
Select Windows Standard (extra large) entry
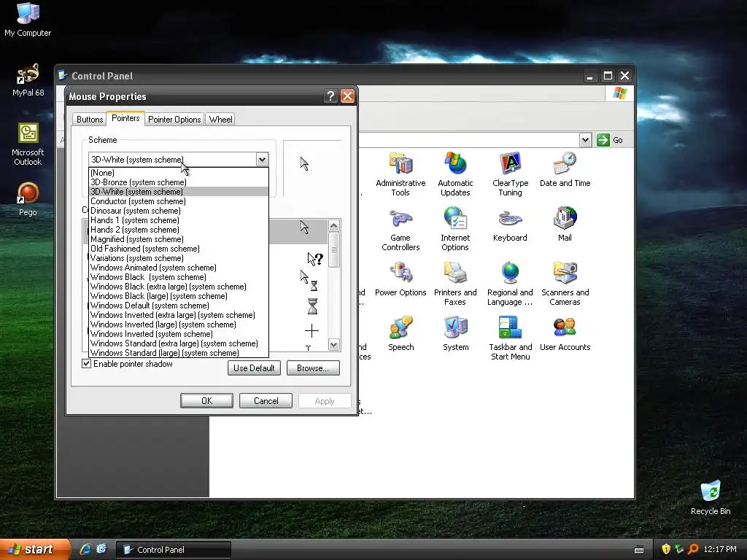(179, 343)
